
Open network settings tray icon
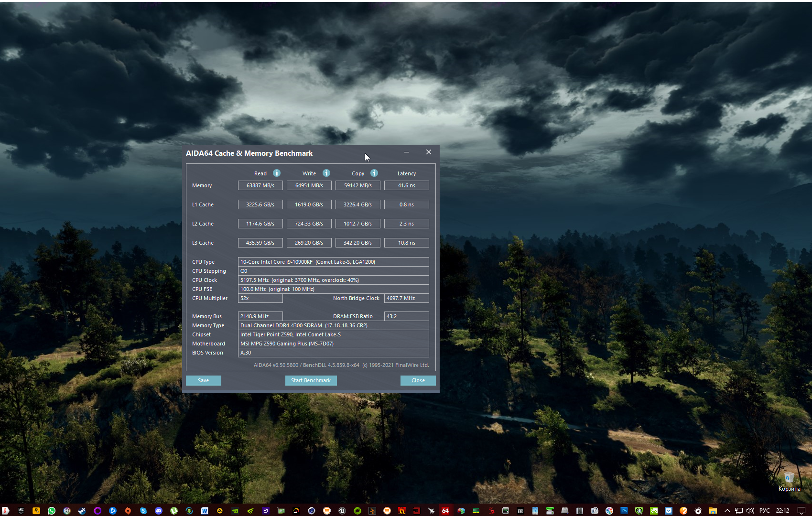[739, 511]
